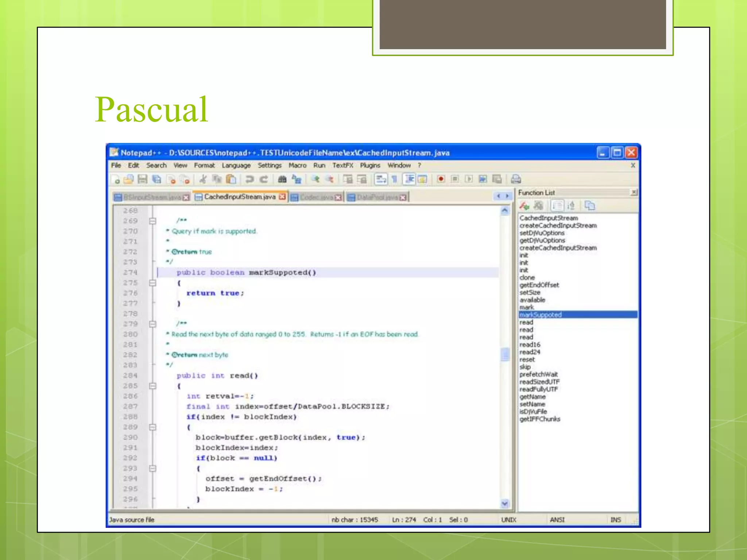Toggle Function List view mode icon
Screen dimensions: 747x560
click(x=557, y=206)
